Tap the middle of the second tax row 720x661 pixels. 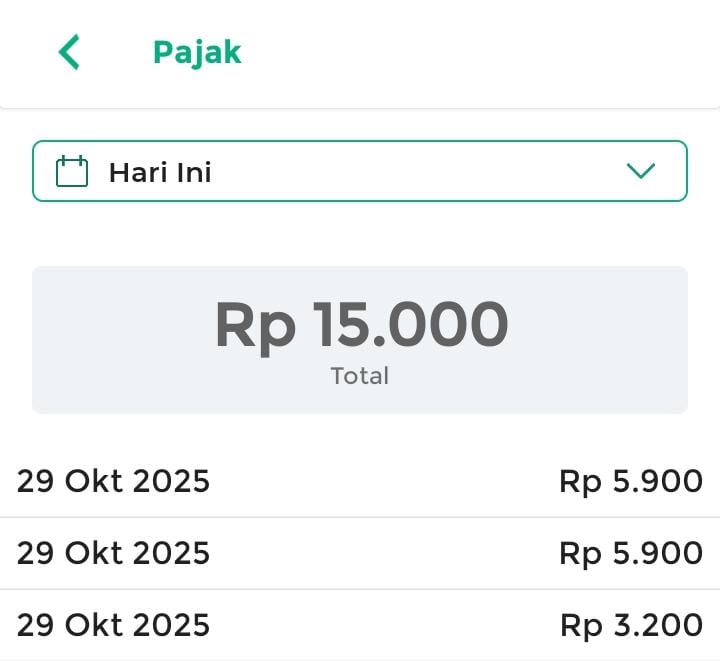[380, 553]
